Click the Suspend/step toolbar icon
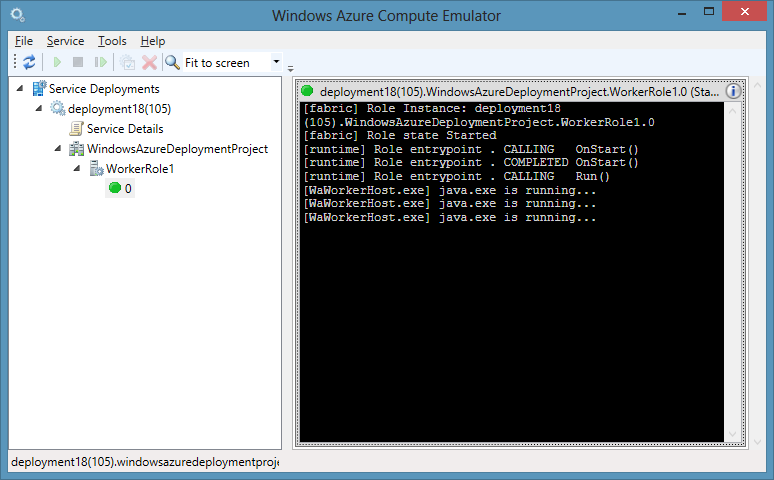Screen dimensions: 774x480 click(x=100, y=63)
